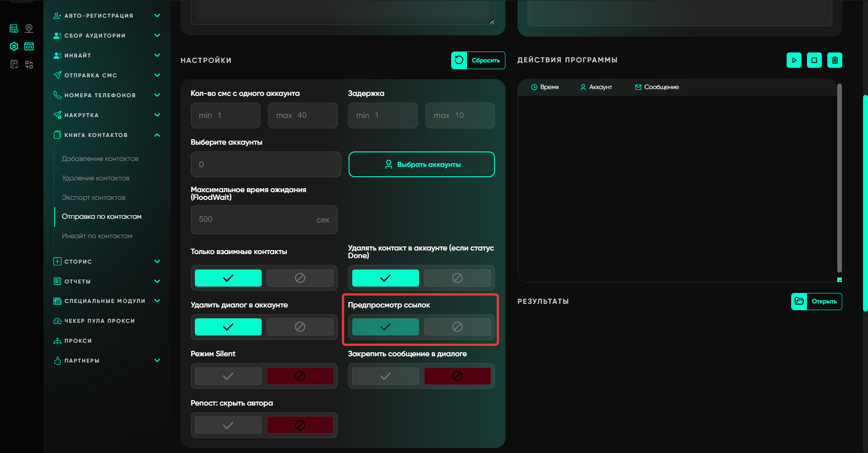The image size is (868, 453).
Task: Click the folder icon next to Открыть
Action: [x=799, y=301]
